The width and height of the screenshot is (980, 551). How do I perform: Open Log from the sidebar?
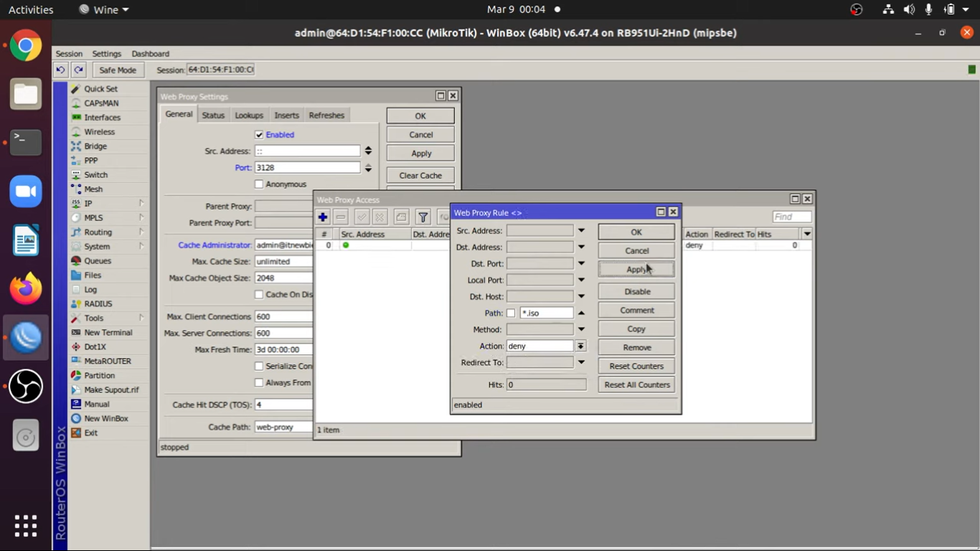90,290
